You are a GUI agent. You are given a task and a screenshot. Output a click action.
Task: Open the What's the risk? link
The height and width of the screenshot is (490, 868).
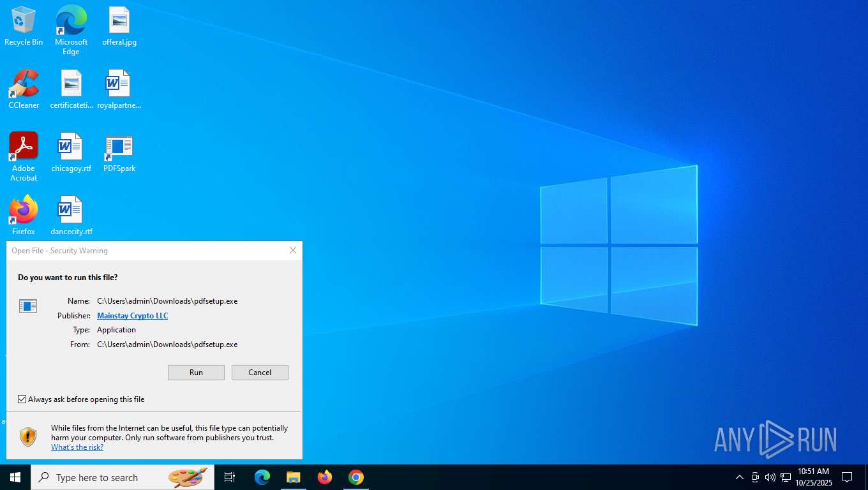77,447
